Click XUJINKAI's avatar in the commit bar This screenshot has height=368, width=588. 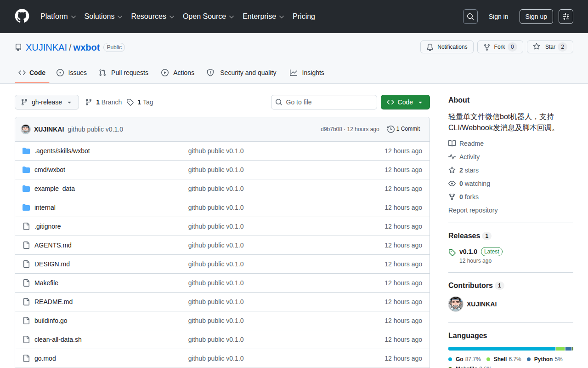coord(26,129)
